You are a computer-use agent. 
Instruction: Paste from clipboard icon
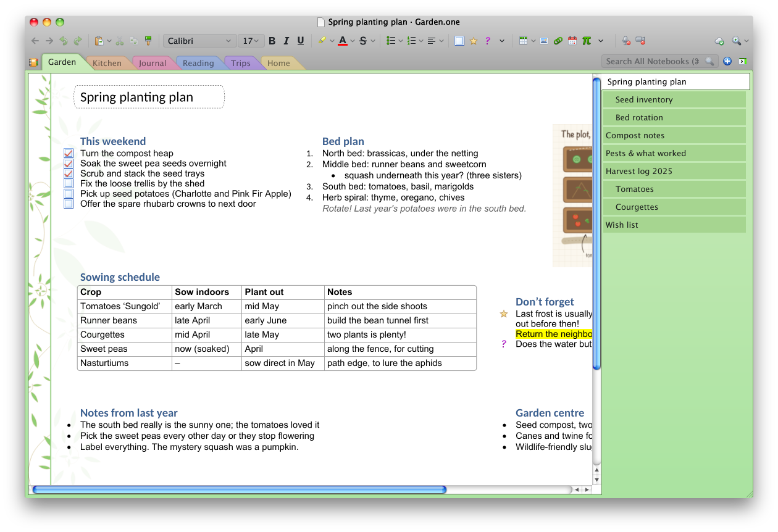pos(99,41)
